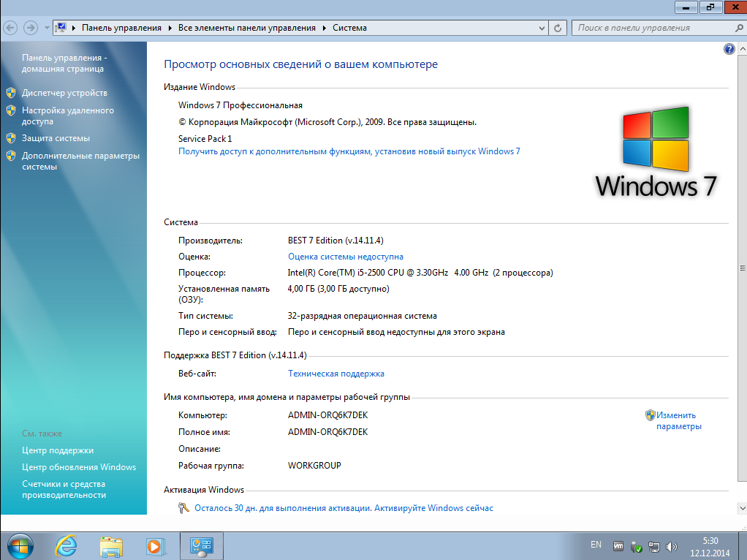Screen dimensions: 747x560
Task: Click the network icon in system tray
Action: [653, 545]
